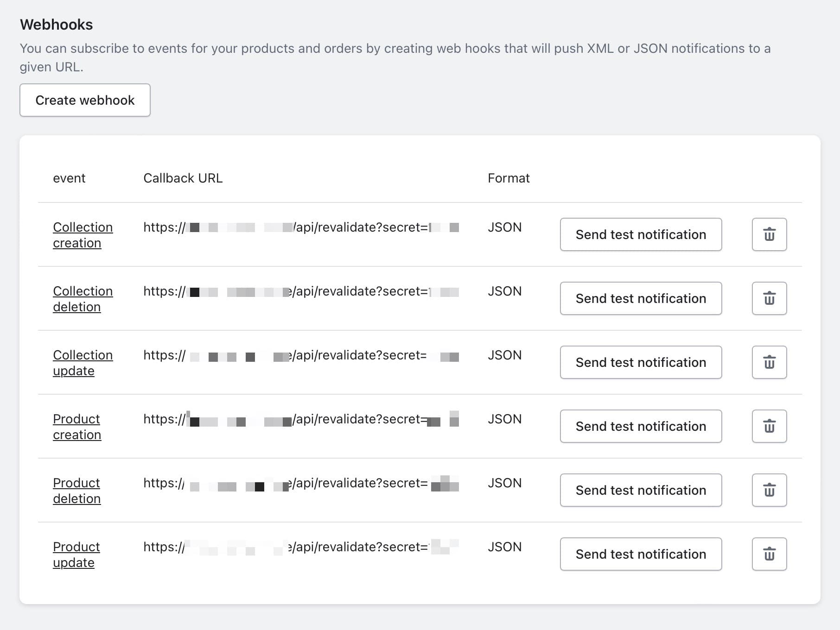Send test notification for Collection update
The image size is (840, 630).
(641, 362)
